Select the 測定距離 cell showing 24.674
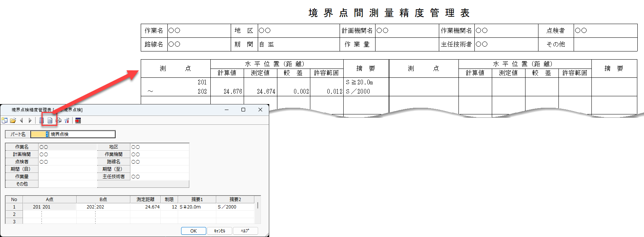This screenshot has width=644, height=237. tap(146, 207)
